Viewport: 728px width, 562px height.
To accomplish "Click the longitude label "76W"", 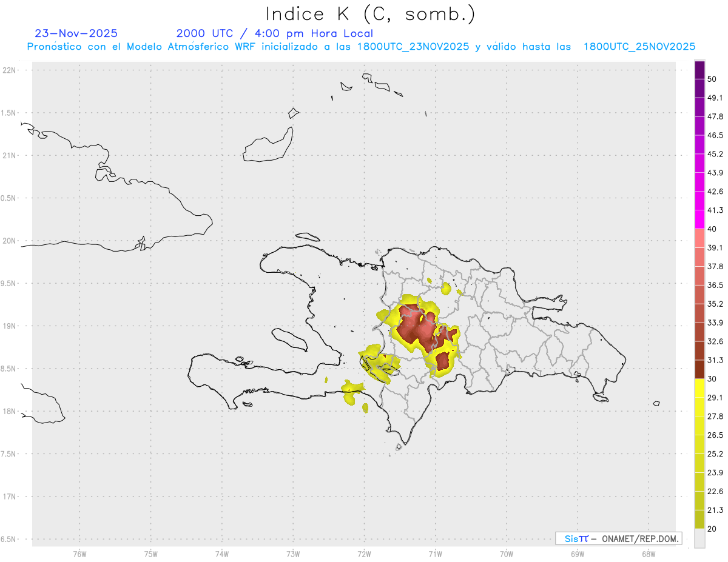I will click(79, 554).
